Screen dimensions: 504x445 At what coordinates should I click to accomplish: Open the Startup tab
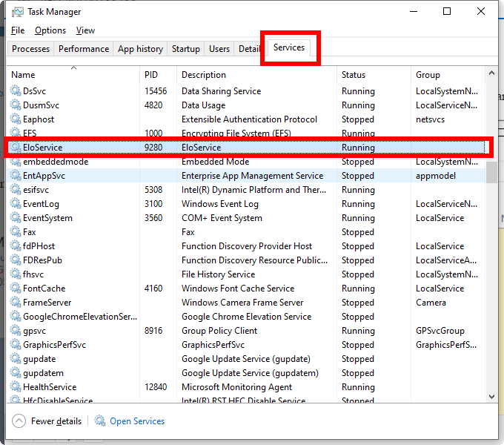pyautogui.click(x=186, y=49)
